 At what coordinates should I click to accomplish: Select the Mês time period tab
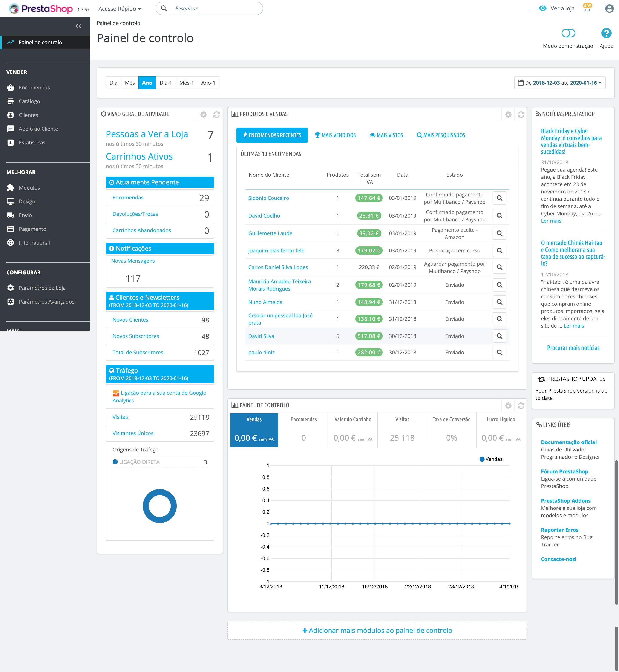pyautogui.click(x=130, y=83)
